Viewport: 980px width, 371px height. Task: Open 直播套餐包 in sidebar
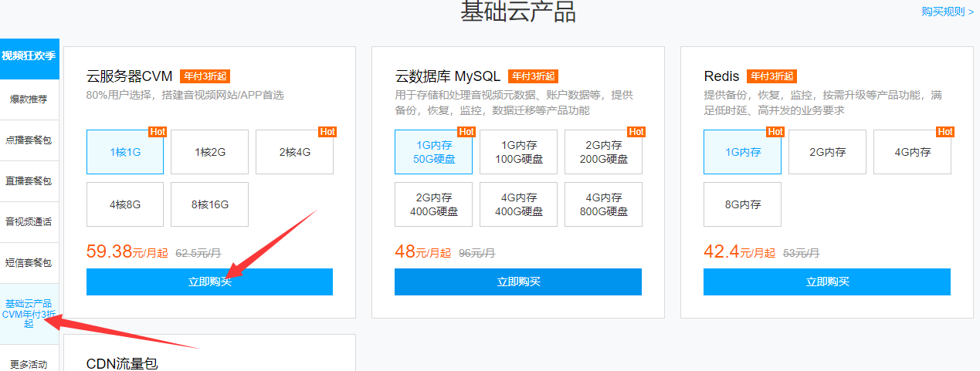point(29,180)
